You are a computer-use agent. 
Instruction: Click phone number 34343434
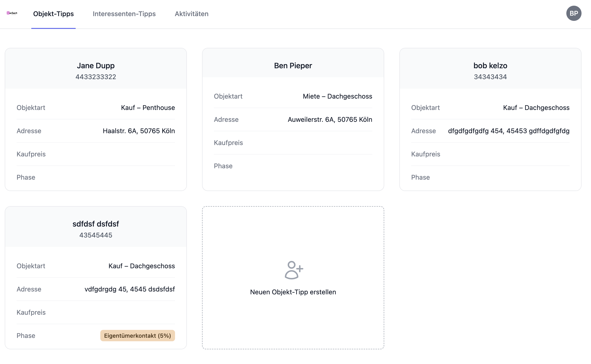point(490,77)
